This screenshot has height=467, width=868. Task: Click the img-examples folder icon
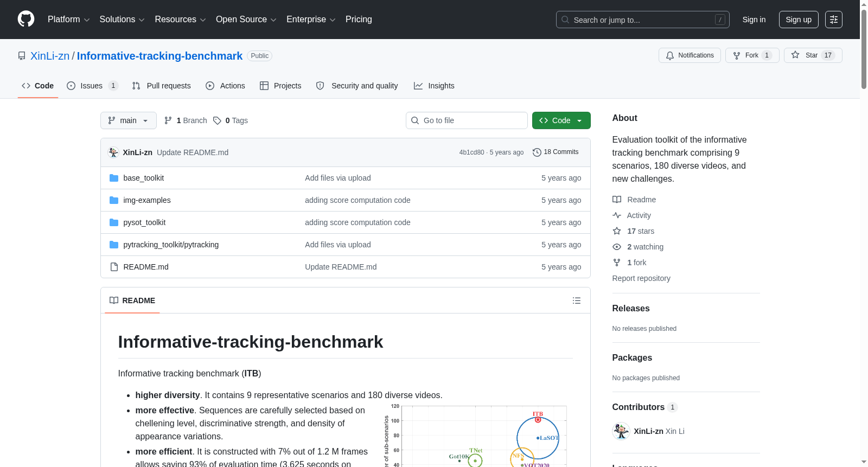pyautogui.click(x=114, y=200)
